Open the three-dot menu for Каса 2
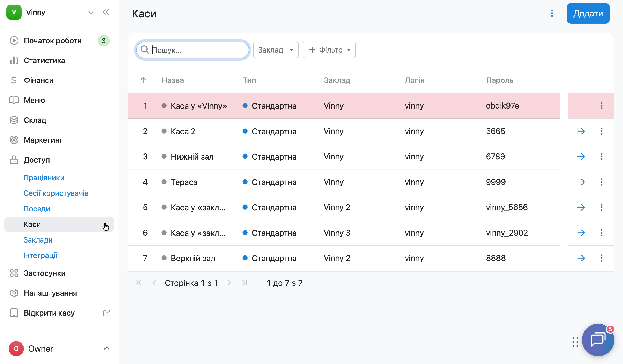623x364 pixels. pos(601,131)
